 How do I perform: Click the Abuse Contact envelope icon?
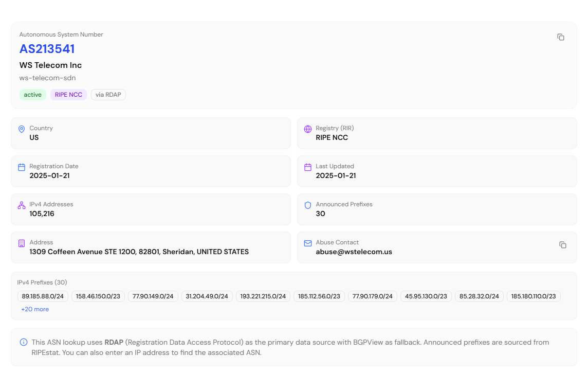click(308, 243)
